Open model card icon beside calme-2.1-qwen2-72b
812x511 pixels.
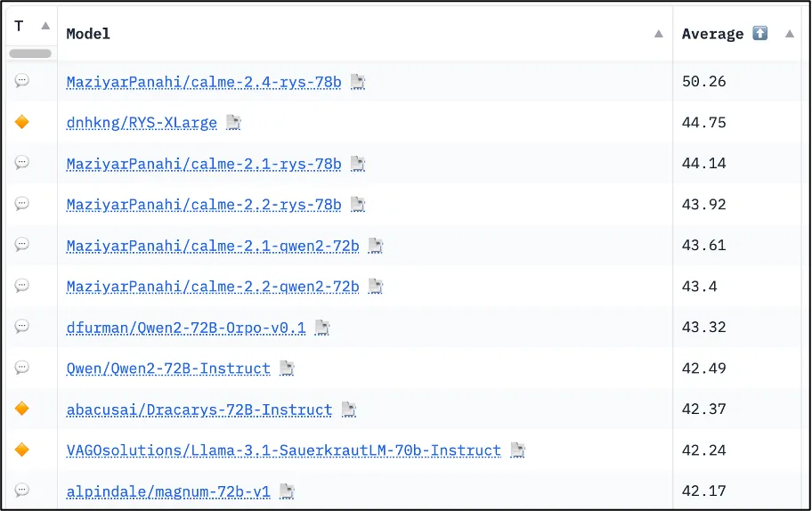click(x=376, y=246)
